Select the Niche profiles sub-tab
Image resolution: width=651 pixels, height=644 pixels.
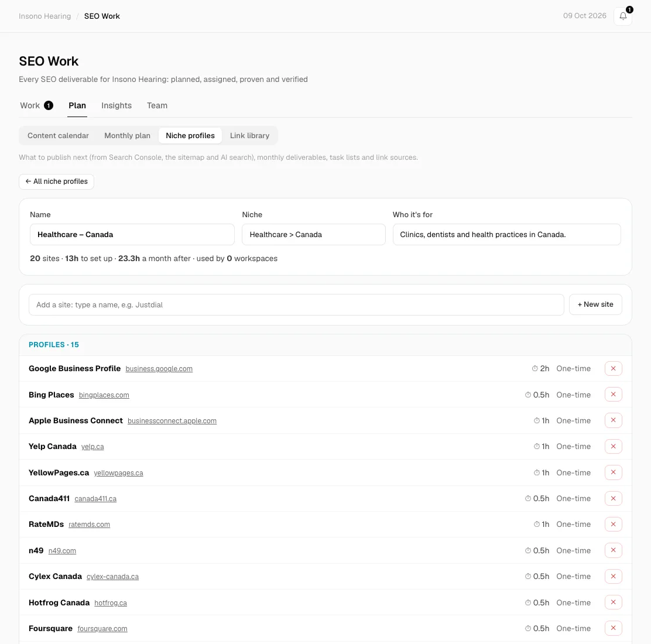190,136
